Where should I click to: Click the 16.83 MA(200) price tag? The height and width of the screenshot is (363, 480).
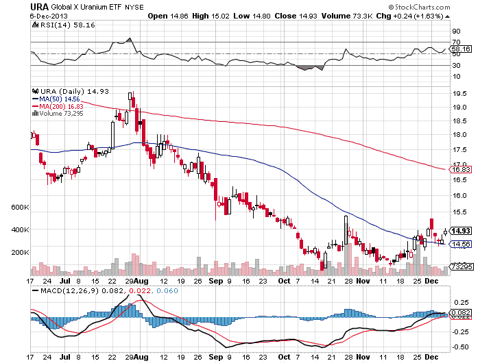click(x=461, y=170)
